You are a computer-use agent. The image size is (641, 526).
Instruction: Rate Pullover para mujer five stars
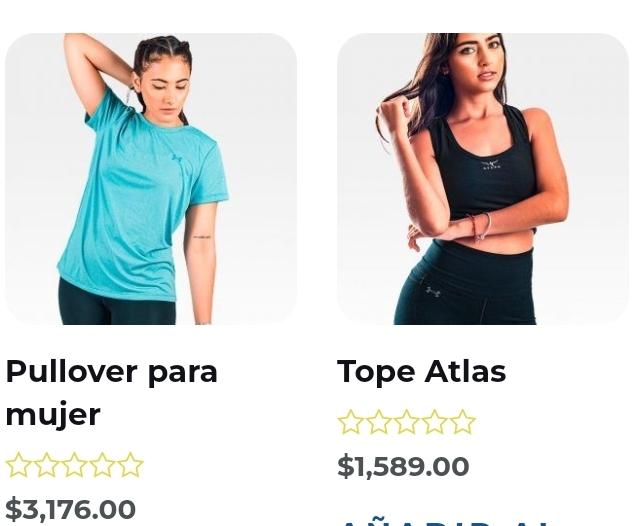tap(130, 465)
